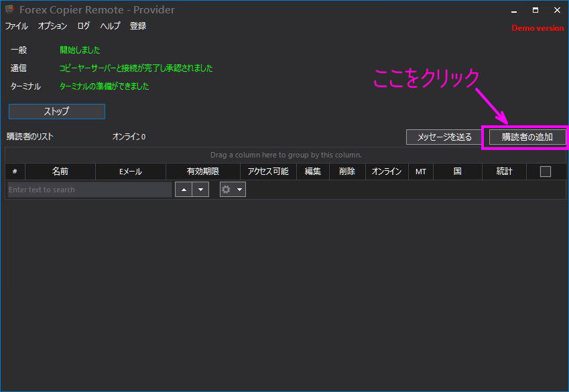Click the アクセス可能 column header
569x392 pixels.
point(270,172)
